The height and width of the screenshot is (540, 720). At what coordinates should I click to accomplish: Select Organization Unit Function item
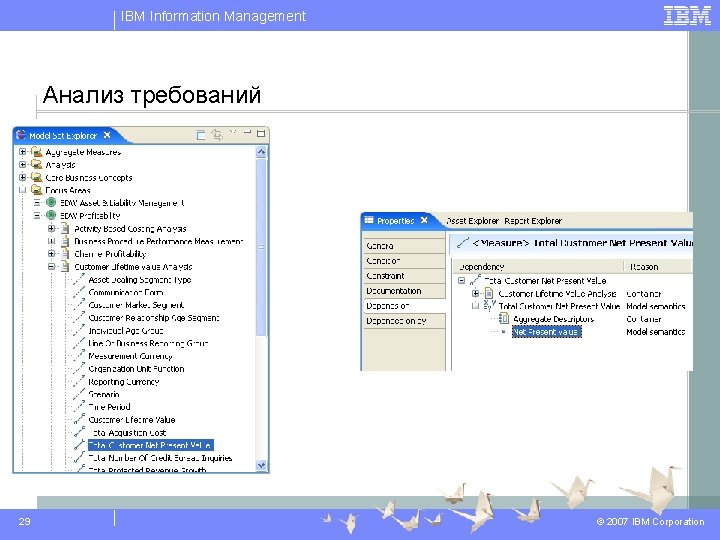tap(136, 368)
